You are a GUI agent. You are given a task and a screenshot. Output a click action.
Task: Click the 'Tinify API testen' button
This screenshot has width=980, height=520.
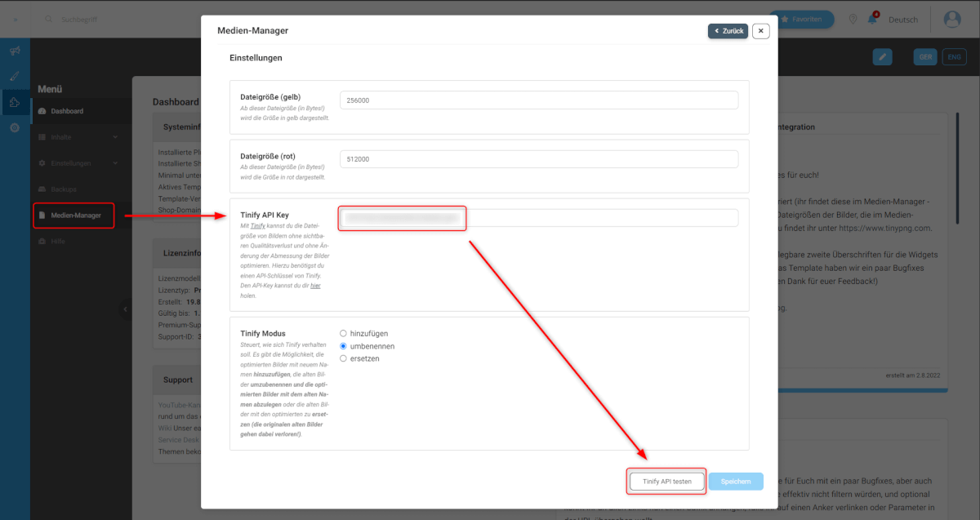666,482
